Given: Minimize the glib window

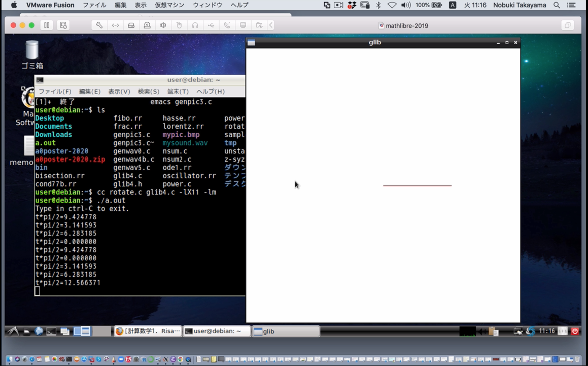Looking at the screenshot, I should coord(498,43).
